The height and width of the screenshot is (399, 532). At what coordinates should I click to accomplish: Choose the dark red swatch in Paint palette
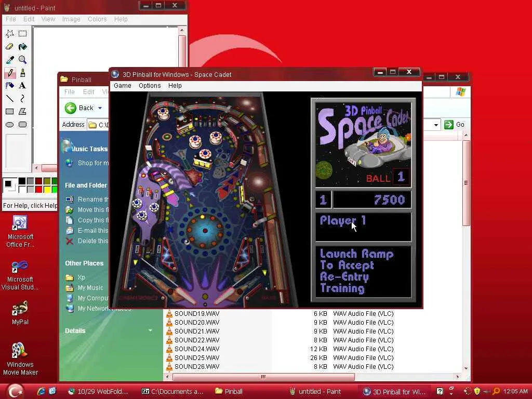pyautogui.click(x=38, y=181)
